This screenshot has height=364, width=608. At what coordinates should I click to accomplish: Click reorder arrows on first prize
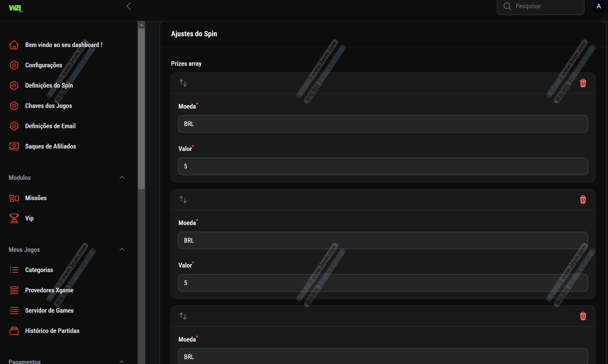[183, 83]
